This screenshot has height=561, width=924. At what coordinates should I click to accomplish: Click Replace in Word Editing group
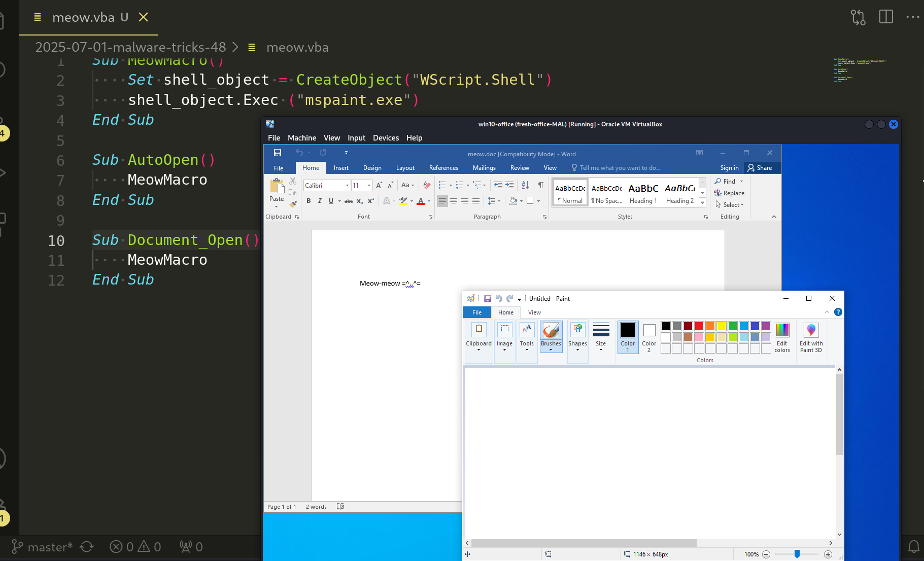pyautogui.click(x=729, y=193)
